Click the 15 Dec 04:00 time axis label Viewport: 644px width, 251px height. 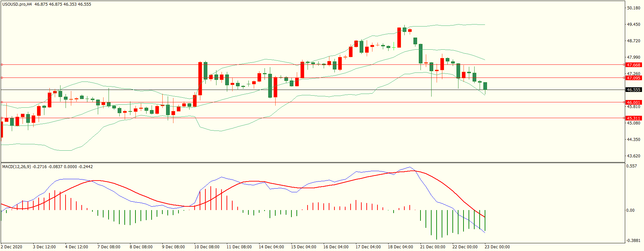click(304, 247)
